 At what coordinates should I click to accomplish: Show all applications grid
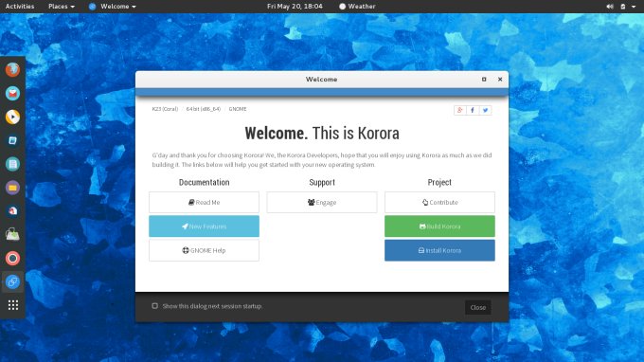[x=13, y=305]
